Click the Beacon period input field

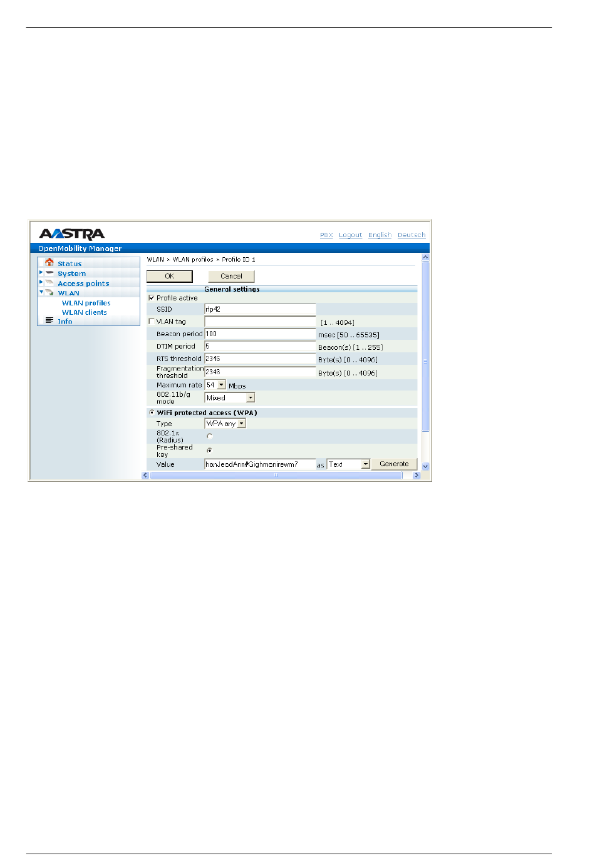[260, 334]
